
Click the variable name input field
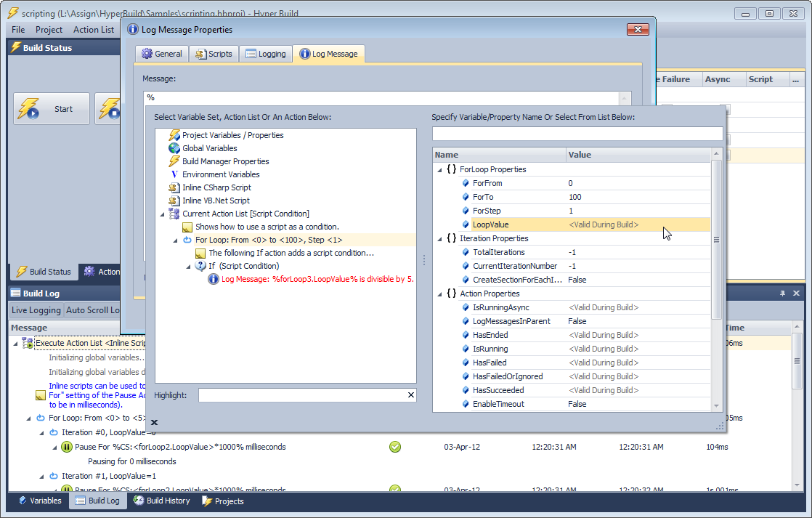point(577,134)
